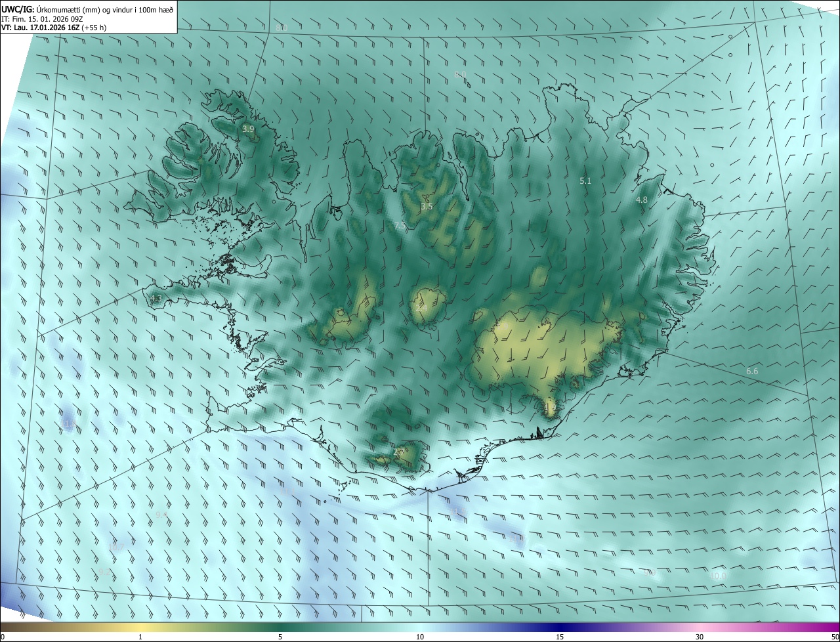Click the 30 tick on the color scale
840x642 pixels.
click(x=700, y=637)
